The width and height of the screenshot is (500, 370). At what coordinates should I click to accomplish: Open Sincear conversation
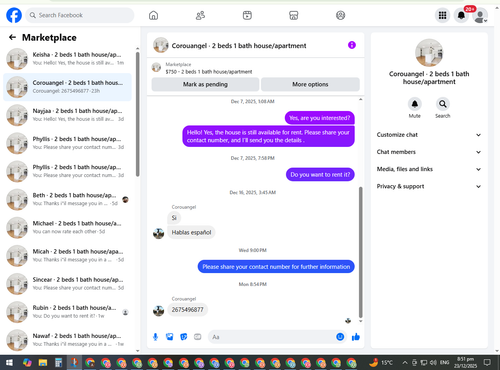pos(68,284)
